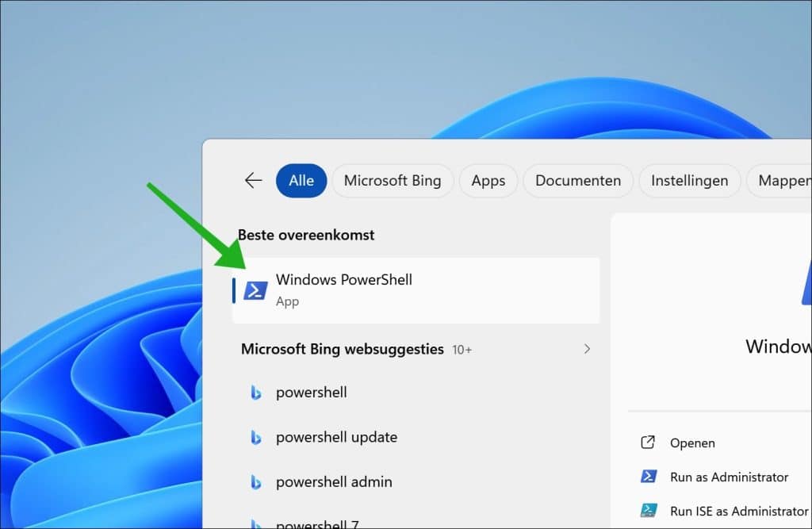
Task: Go back with the left arrow icon
Action: [253, 180]
